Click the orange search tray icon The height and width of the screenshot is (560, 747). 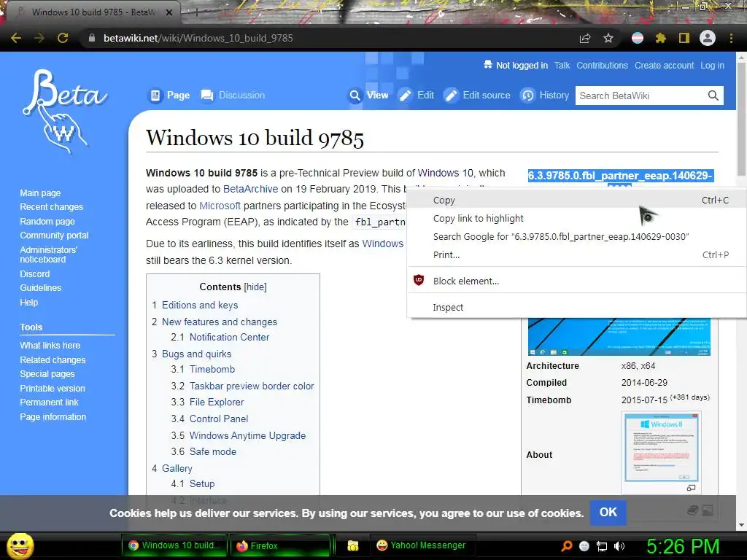(566, 546)
